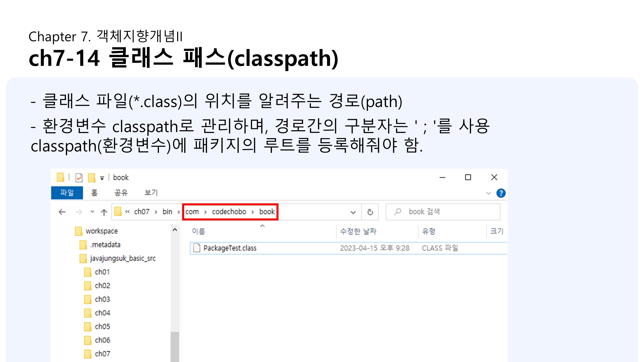The height and width of the screenshot is (362, 644).
Task: Expand the chevron after codechobo breadcrumb
Action: (x=253, y=212)
